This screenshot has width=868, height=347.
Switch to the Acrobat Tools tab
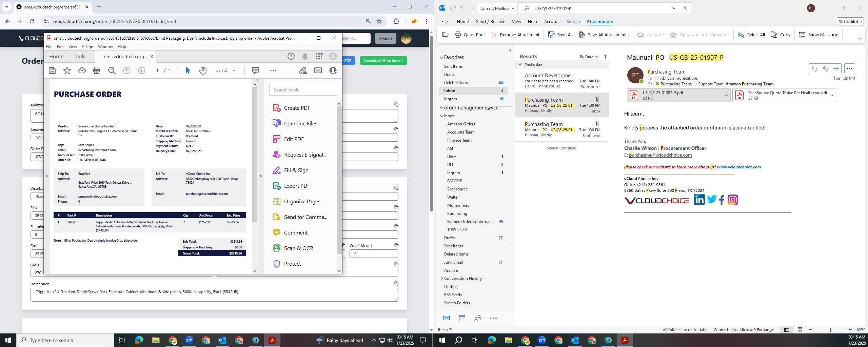click(x=79, y=57)
